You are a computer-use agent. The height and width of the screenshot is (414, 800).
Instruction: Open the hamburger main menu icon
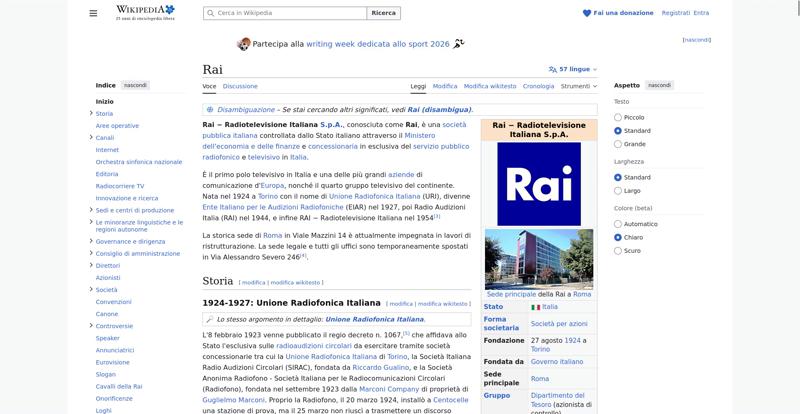[x=93, y=13]
